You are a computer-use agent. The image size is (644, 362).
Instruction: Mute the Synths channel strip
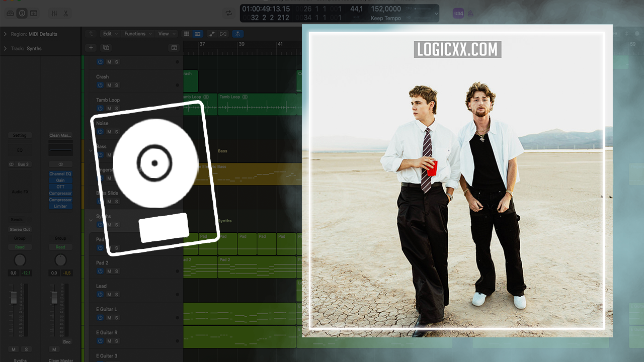[x=14, y=349]
